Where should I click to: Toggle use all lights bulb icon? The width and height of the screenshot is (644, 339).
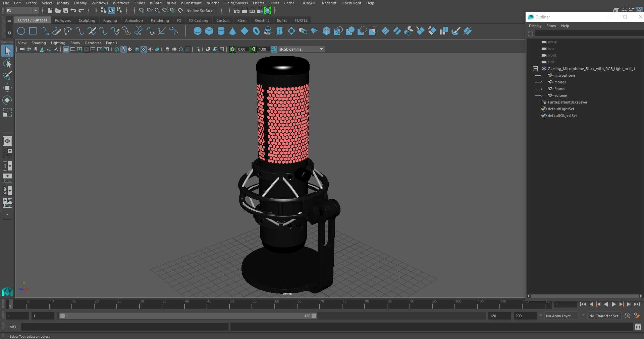(x=150, y=49)
